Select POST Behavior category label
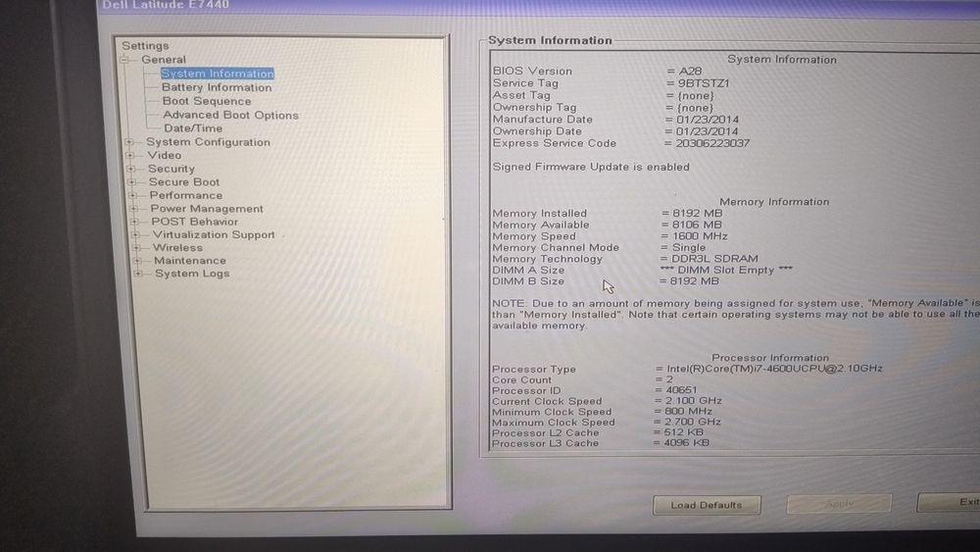 (x=194, y=222)
